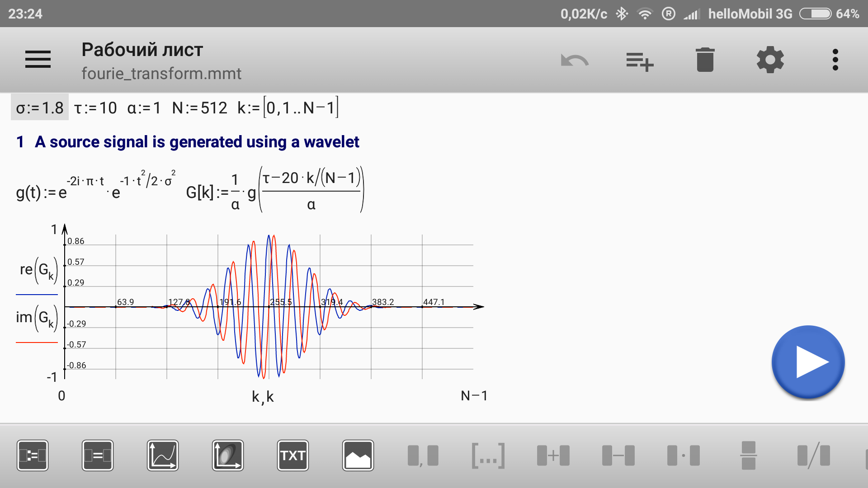Tap the multiplication operator icon

tap(684, 455)
